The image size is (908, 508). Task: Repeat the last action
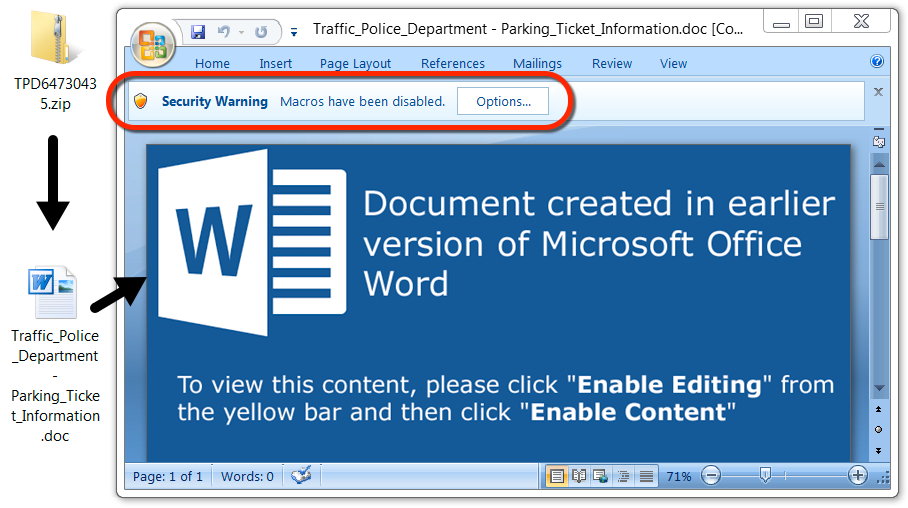pos(261,32)
